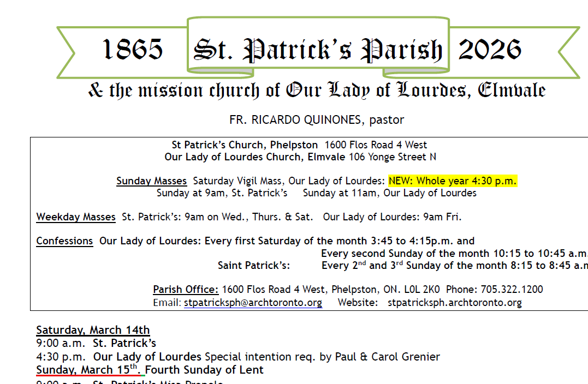
Task: Click the 'Saturday, March 14th' date heading
Action: tap(92, 329)
